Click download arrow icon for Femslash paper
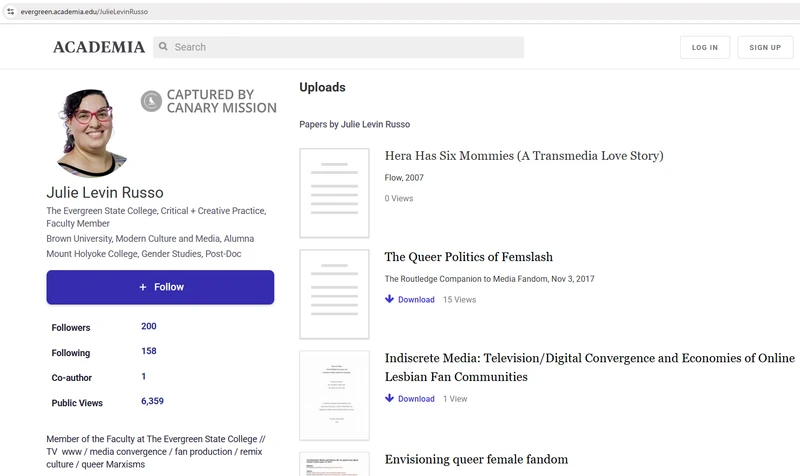 click(389, 299)
